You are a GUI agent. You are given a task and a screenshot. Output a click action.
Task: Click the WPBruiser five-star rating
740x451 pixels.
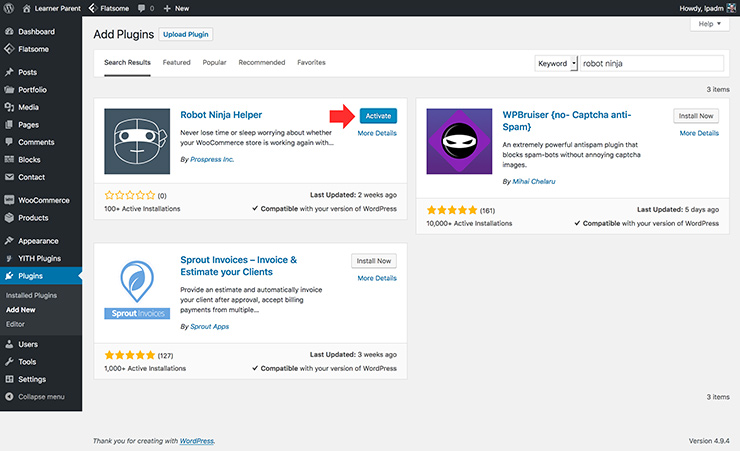point(452,210)
